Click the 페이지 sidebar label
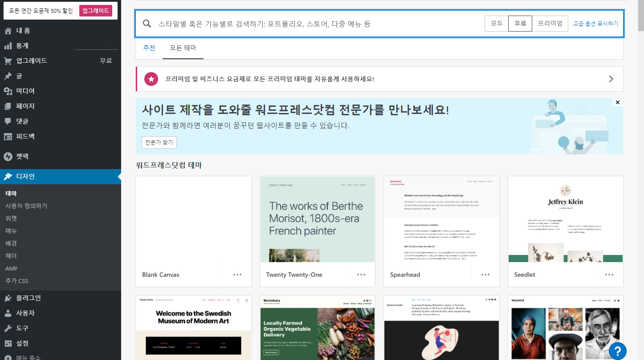The width and height of the screenshot is (644, 360). [x=25, y=106]
